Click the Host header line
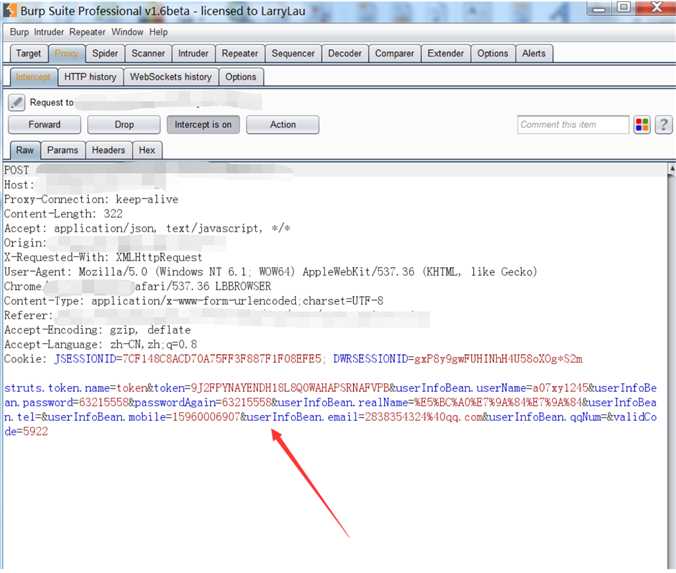The height and width of the screenshot is (573, 676). [84, 185]
